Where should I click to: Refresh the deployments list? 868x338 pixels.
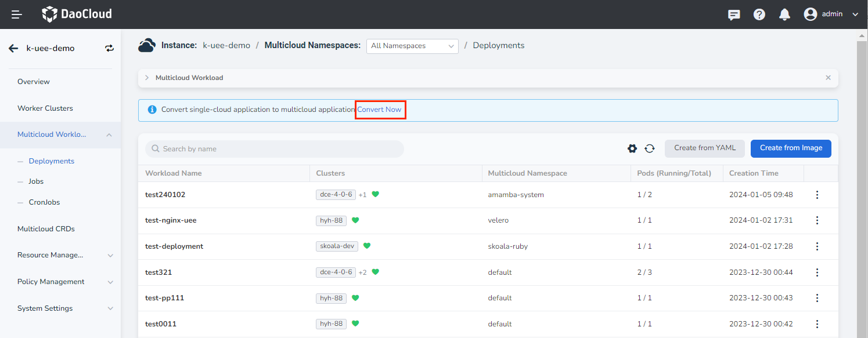pos(650,148)
